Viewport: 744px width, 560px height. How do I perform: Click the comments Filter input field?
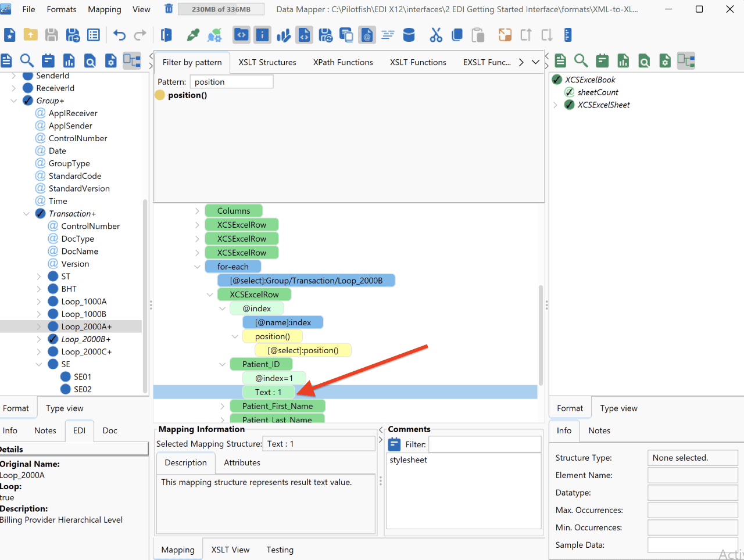point(485,444)
